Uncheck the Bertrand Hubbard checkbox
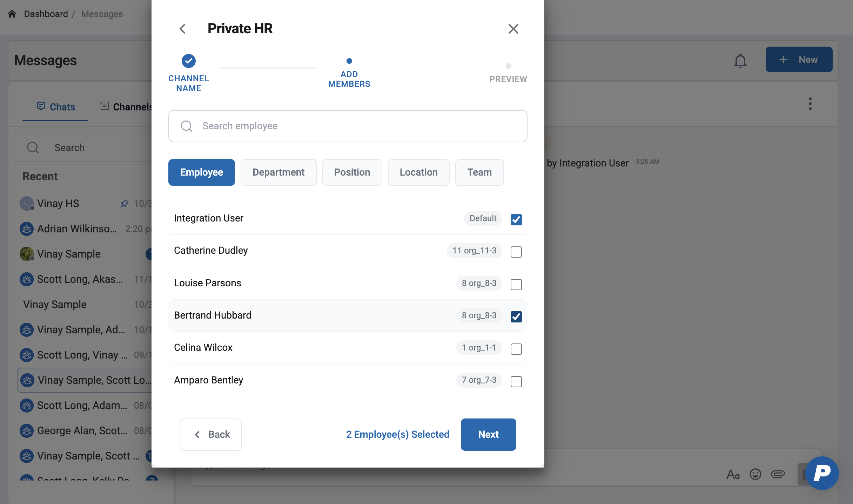Viewport: 853px width, 504px height. [x=516, y=316]
